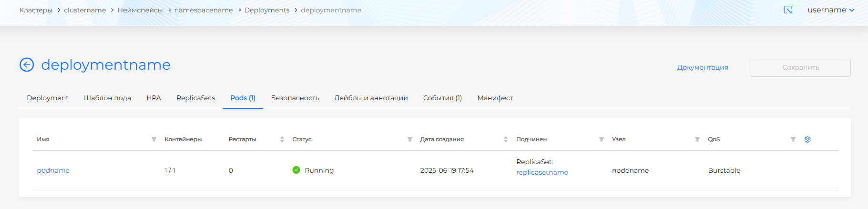Viewport: 868px width, 209px height.
Task: Select the Шаблон пода tab
Action: (x=107, y=98)
